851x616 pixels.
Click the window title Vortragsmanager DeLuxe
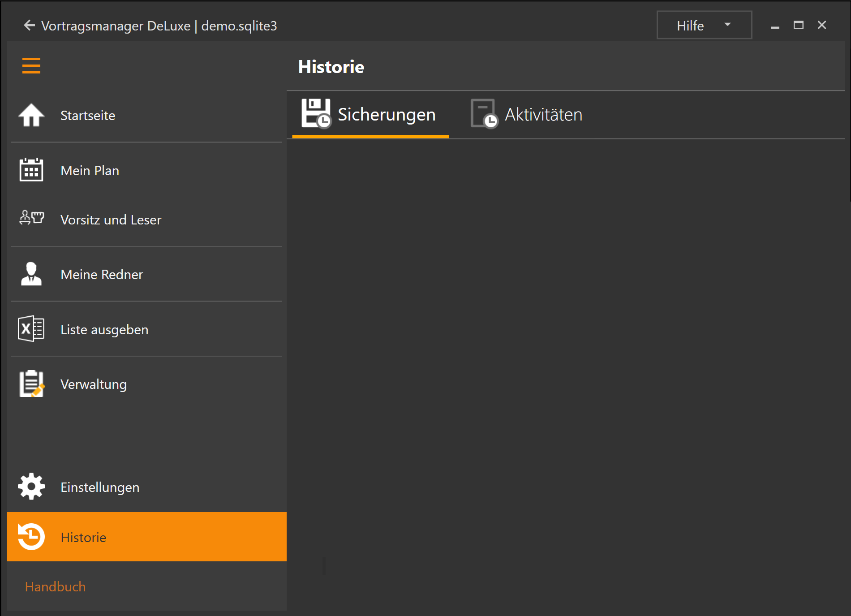[x=116, y=26]
